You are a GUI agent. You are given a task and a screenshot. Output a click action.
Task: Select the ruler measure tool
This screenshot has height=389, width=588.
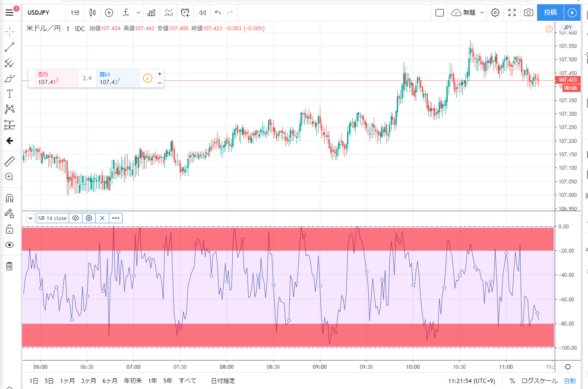(x=9, y=161)
